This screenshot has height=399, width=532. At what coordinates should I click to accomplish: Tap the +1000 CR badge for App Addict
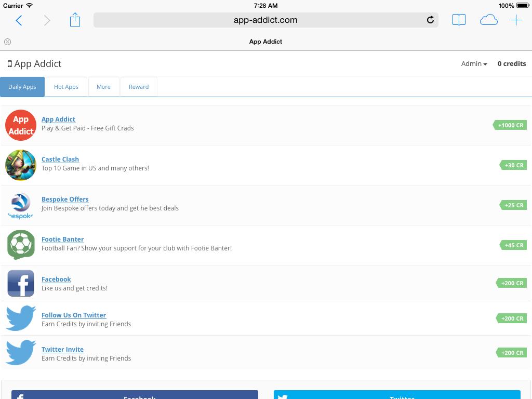tap(510, 125)
